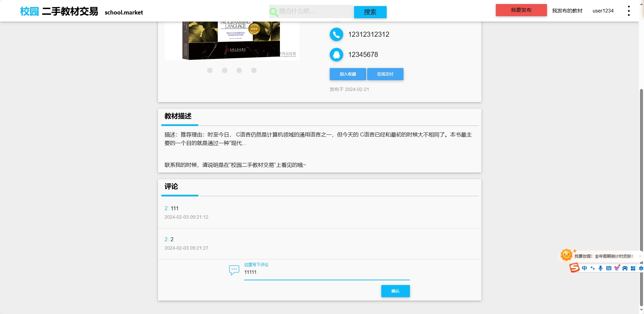Screen dimensions: 644x314
Task: Click the 发布于 2024-02-21 date text
Action: pyautogui.click(x=349, y=89)
